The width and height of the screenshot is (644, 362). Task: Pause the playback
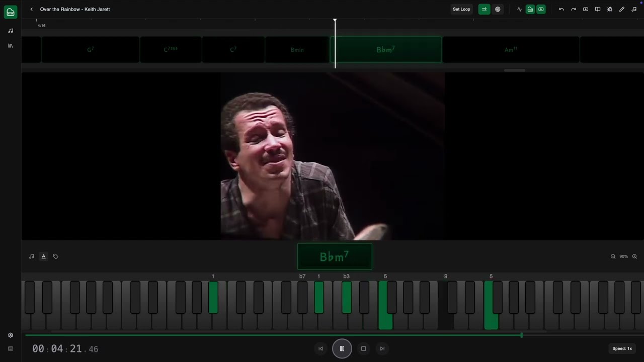pos(342,348)
